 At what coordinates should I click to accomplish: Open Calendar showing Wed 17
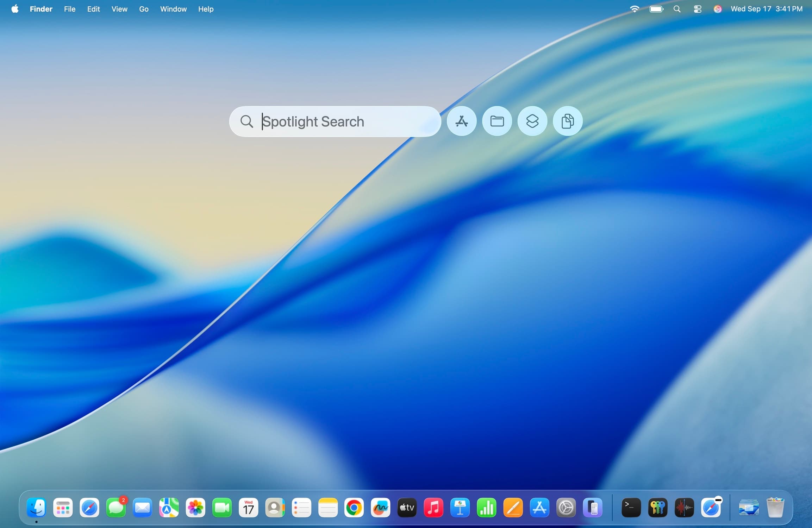pyautogui.click(x=249, y=508)
